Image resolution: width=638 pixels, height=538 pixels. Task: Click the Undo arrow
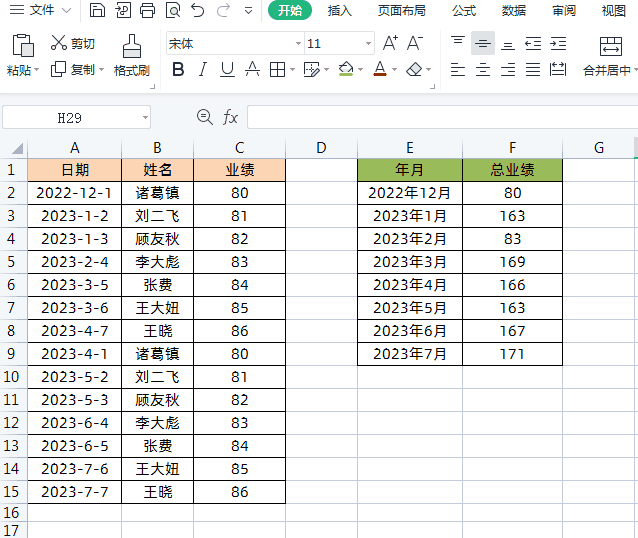click(198, 10)
